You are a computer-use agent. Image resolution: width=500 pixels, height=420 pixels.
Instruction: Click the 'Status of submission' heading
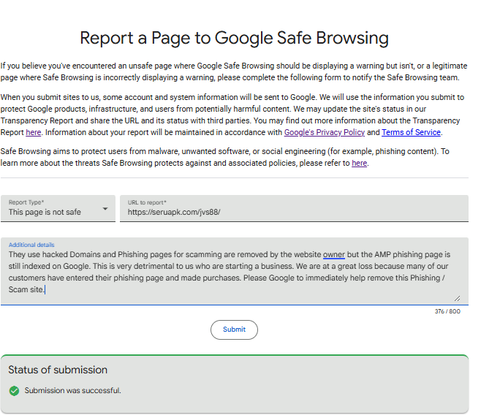point(58,370)
